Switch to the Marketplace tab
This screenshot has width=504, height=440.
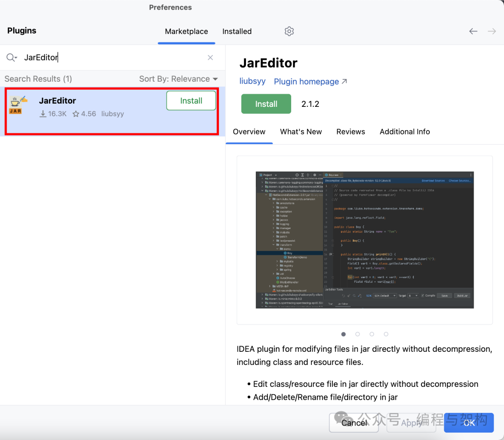(x=186, y=32)
